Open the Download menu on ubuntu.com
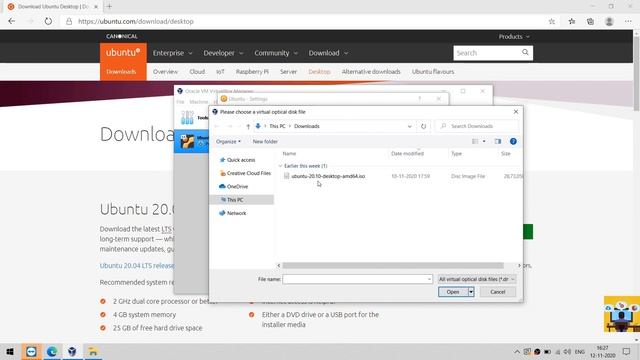This screenshot has height=360, width=640. click(328, 53)
